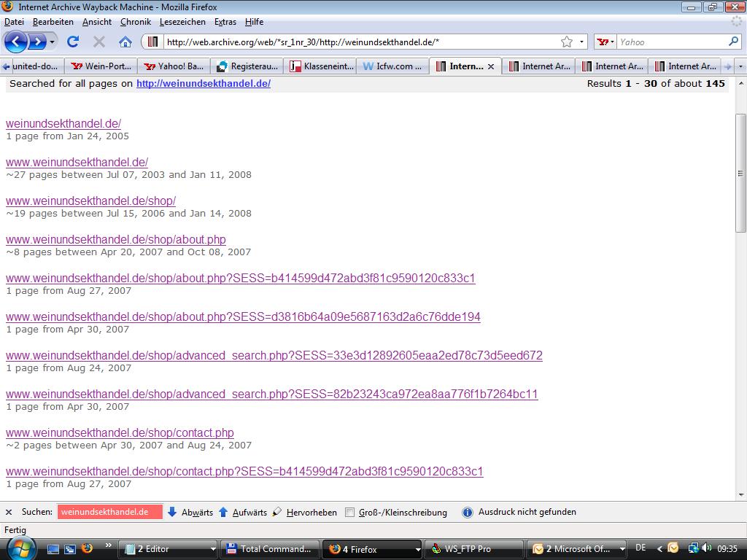Click Hervorheben highlight button
This screenshot has height=560, width=747.
tap(305, 512)
